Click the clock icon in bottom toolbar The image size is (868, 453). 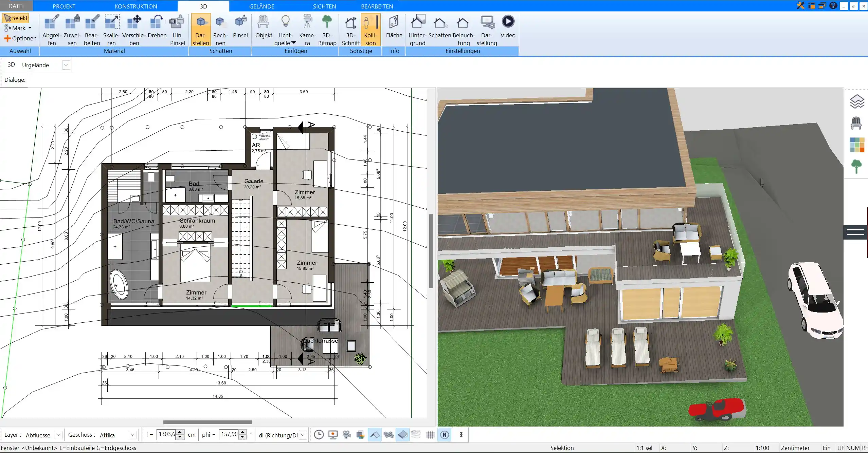tap(319, 435)
